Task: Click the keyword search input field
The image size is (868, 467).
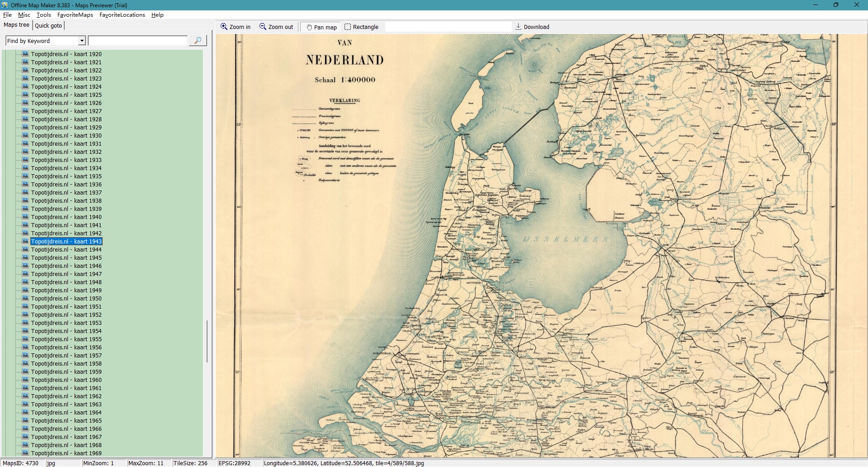Action: tap(138, 41)
